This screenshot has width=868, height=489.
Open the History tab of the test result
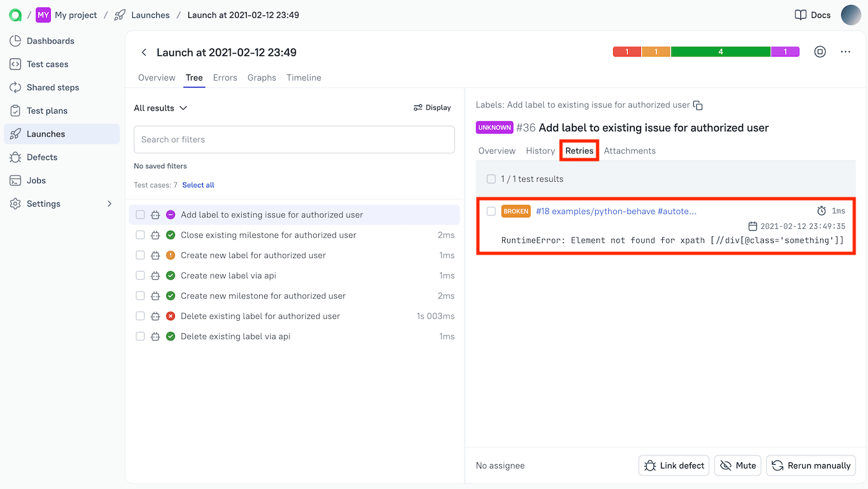point(540,150)
